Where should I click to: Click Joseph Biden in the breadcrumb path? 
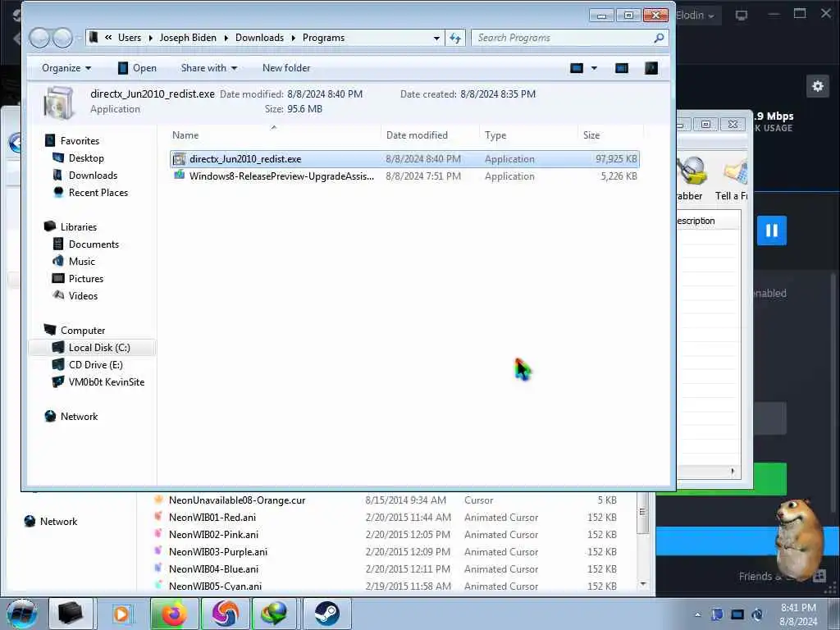click(x=188, y=38)
